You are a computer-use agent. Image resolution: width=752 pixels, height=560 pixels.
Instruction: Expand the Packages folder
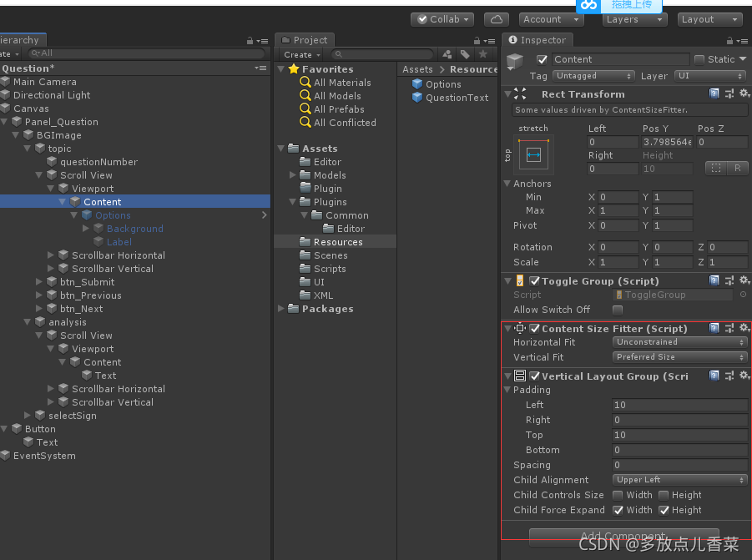(x=281, y=308)
